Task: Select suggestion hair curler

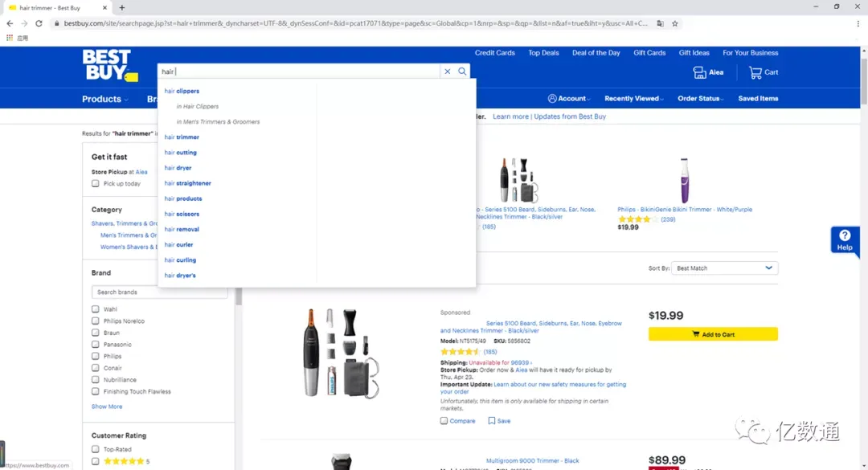Action: (178, 245)
